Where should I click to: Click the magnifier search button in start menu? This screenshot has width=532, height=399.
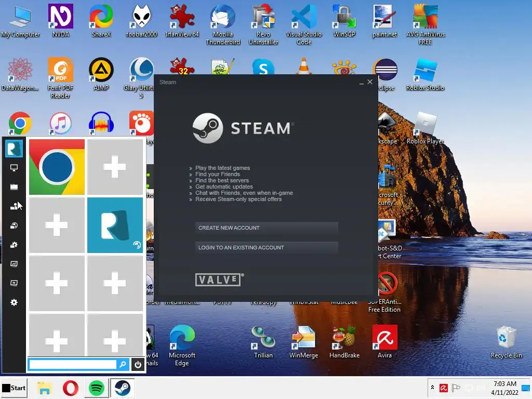123,365
